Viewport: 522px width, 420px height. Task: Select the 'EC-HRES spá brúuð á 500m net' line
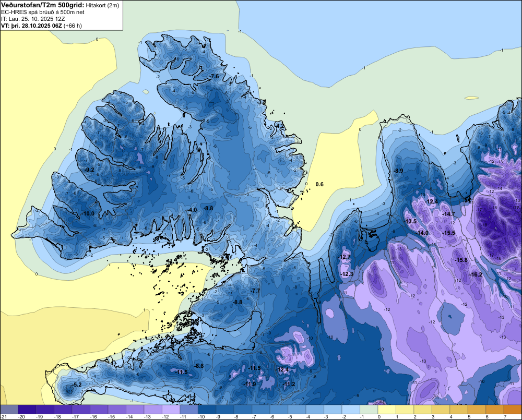click(43, 12)
